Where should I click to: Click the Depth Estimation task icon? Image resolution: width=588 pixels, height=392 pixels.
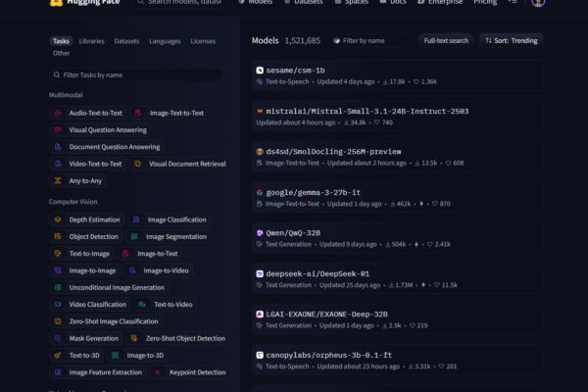(59, 220)
